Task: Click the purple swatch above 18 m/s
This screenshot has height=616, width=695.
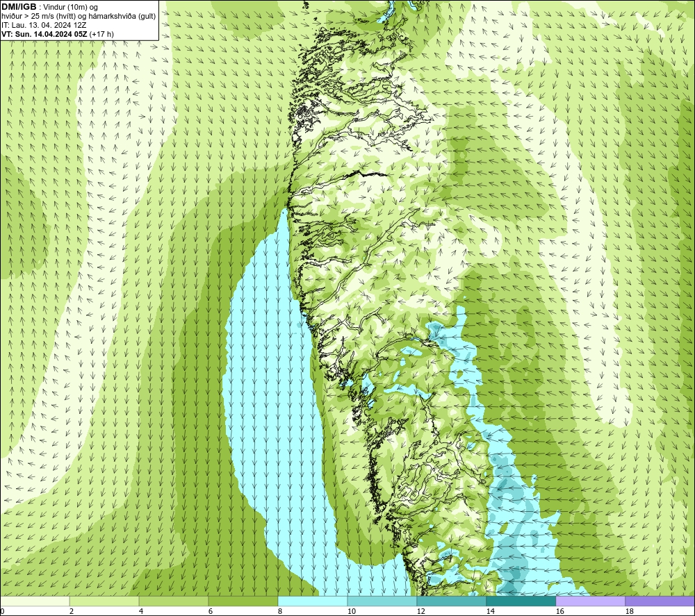Action: (x=660, y=601)
